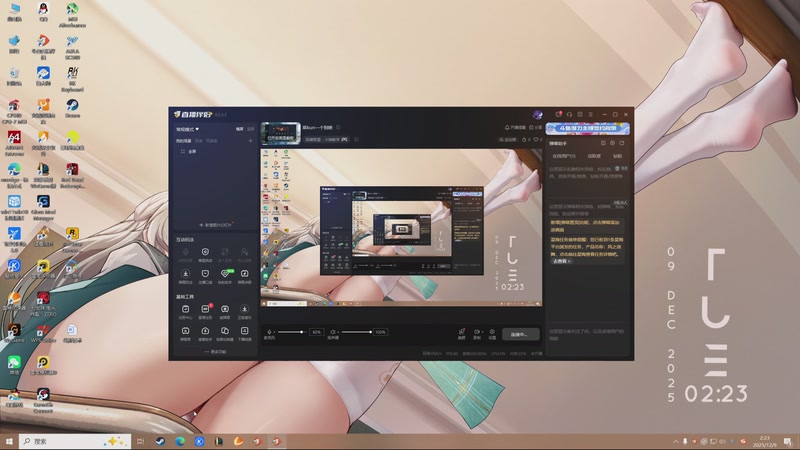Click the 82% microphone volume field
Image resolution: width=800 pixels, height=450 pixels.
coord(316,332)
